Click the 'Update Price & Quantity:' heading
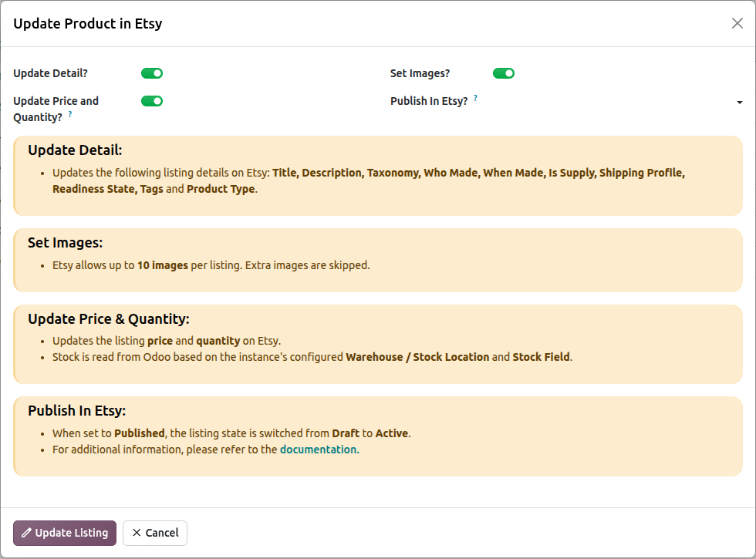This screenshot has width=756, height=559. [109, 318]
